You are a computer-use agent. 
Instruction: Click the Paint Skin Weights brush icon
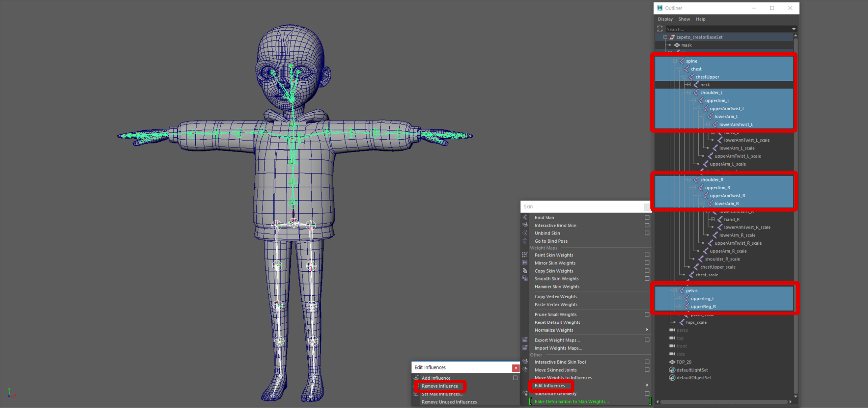(525, 255)
